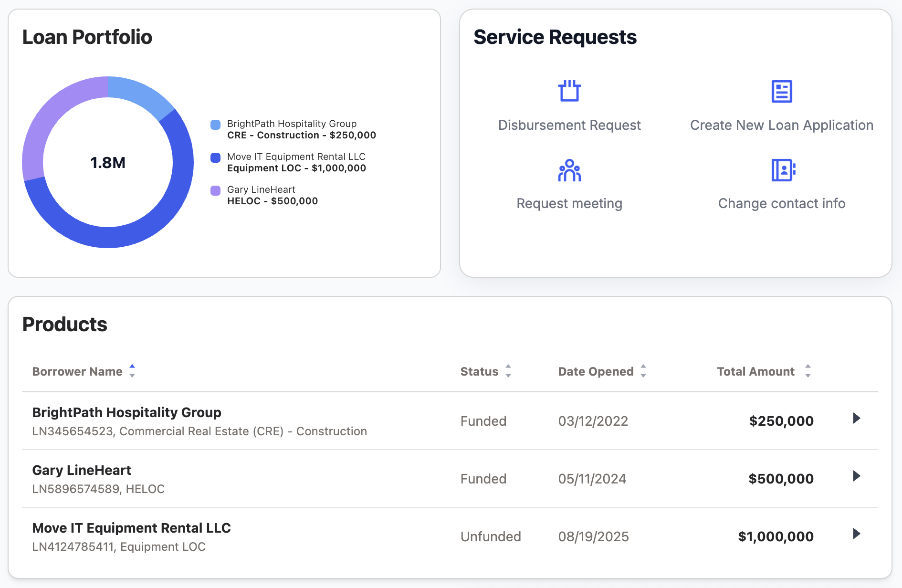Image resolution: width=902 pixels, height=588 pixels.
Task: Click the Disbursement Request icon
Action: point(569,91)
